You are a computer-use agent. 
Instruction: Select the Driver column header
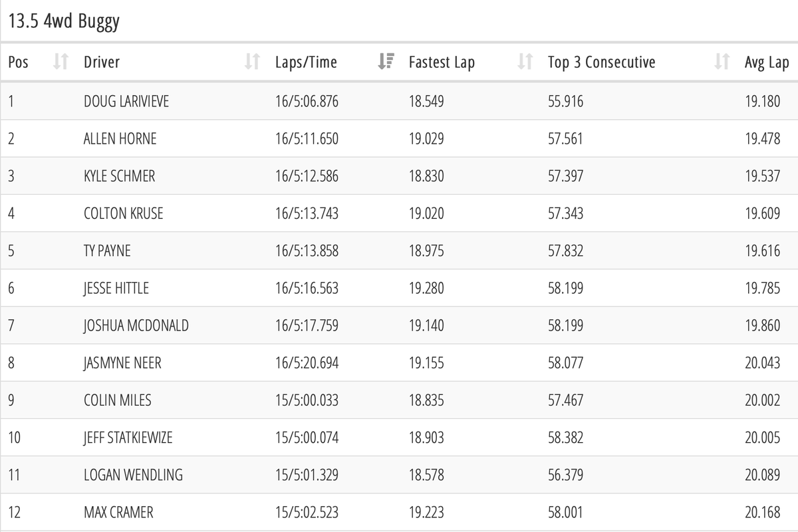(102, 63)
